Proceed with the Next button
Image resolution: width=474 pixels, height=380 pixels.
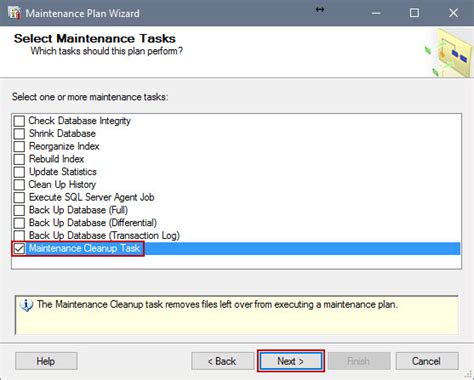click(x=291, y=361)
